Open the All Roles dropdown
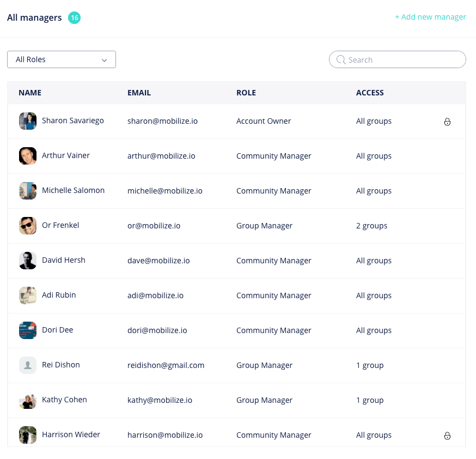Image resolution: width=476 pixels, height=459 pixels. click(62, 59)
